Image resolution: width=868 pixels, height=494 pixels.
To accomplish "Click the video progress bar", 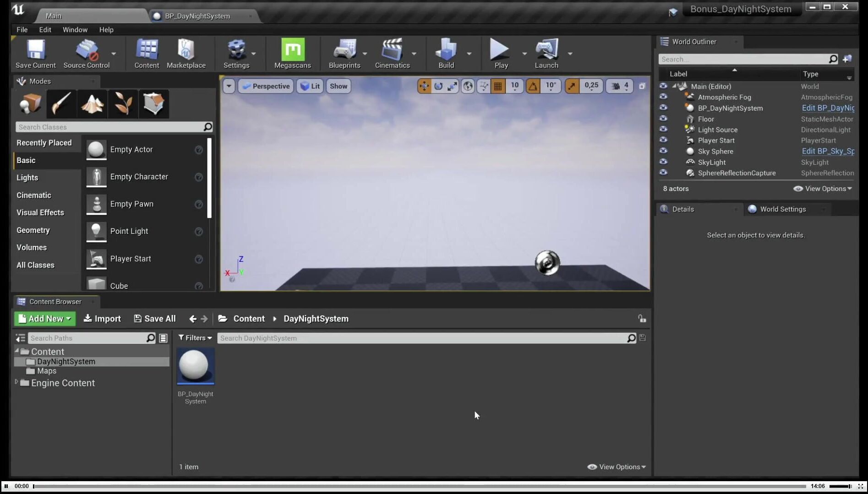I will 420,486.
